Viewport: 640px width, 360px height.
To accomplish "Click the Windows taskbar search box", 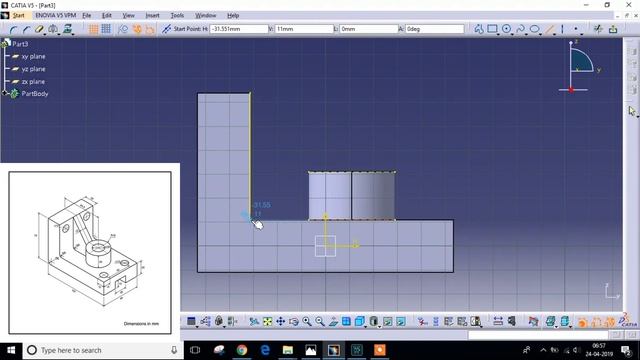I will (x=102, y=350).
